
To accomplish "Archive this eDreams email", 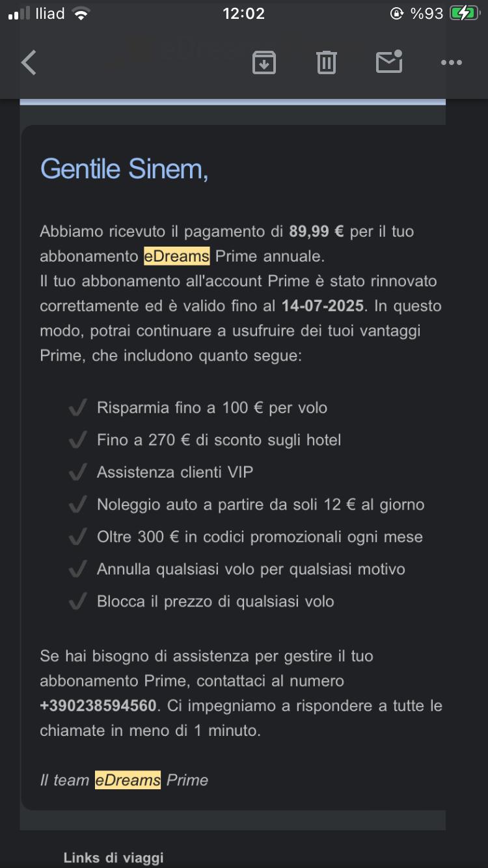I will pos(264,62).
